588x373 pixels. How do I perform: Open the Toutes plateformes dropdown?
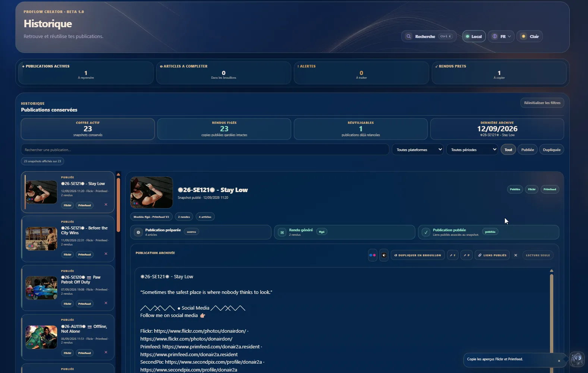pyautogui.click(x=418, y=150)
